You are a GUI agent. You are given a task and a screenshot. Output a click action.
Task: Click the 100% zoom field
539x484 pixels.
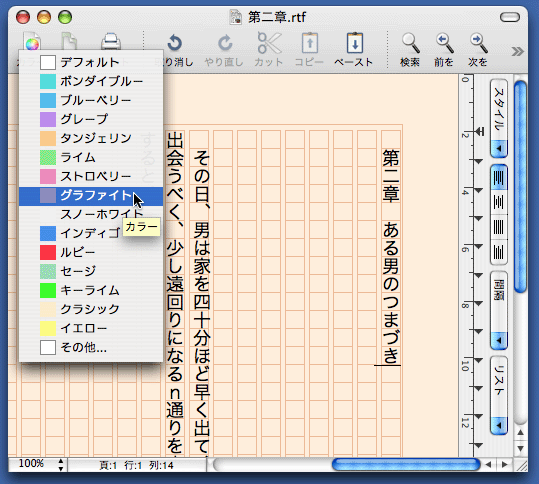click(x=32, y=464)
